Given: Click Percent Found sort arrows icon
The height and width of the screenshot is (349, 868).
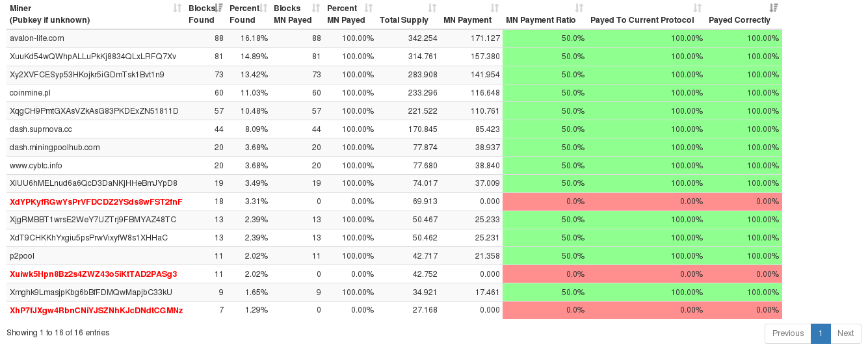Looking at the screenshot, I should point(263,8).
